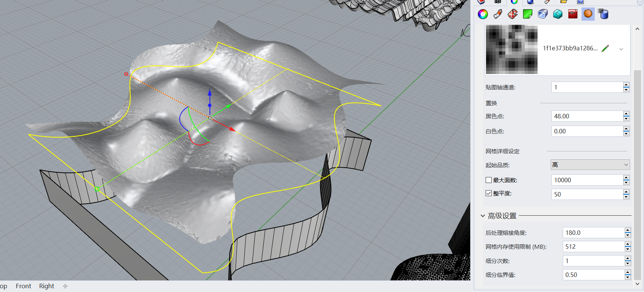
Task: Enable the 最大面数 checkbox
Action: coord(489,180)
